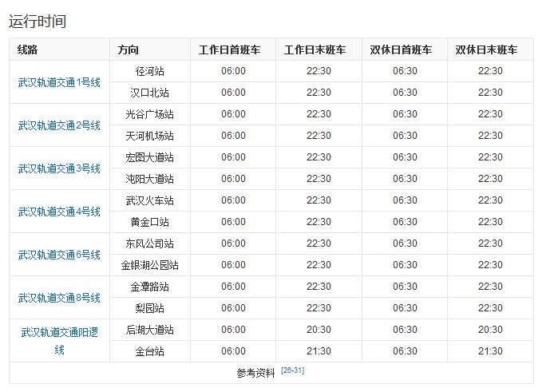The height and width of the screenshot is (392, 558).
Task: Click the 参考资料 footer text
Action: tap(256, 373)
